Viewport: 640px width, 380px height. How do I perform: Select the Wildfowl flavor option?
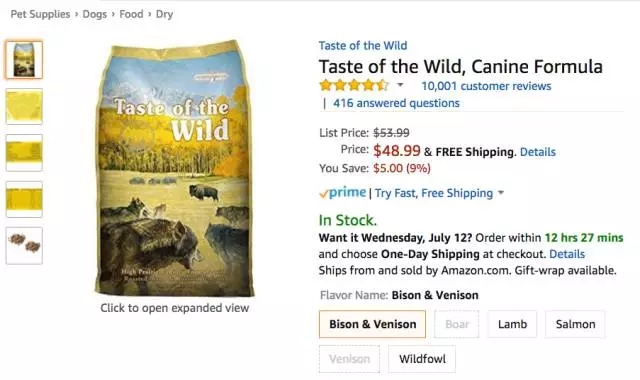[422, 359]
